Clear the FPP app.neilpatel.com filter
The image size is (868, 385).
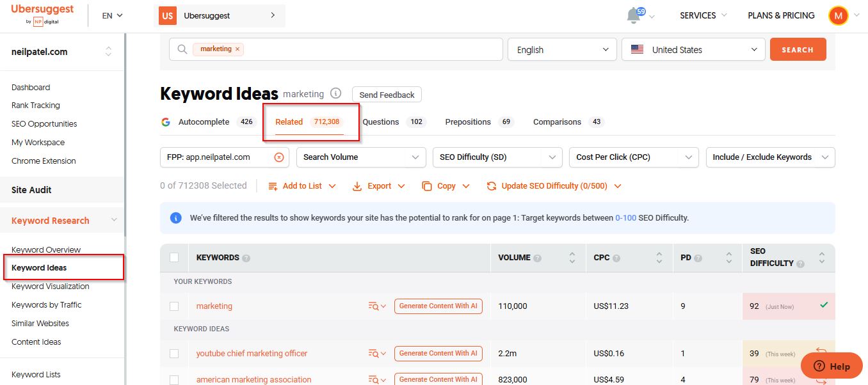click(279, 157)
